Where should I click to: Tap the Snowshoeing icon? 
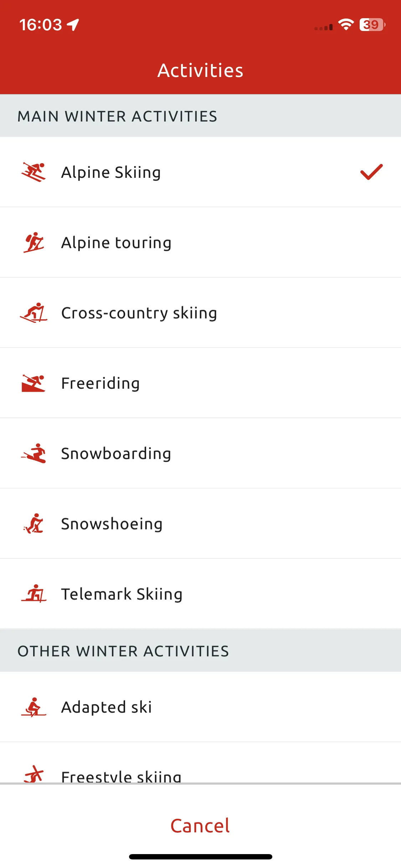pyautogui.click(x=34, y=523)
